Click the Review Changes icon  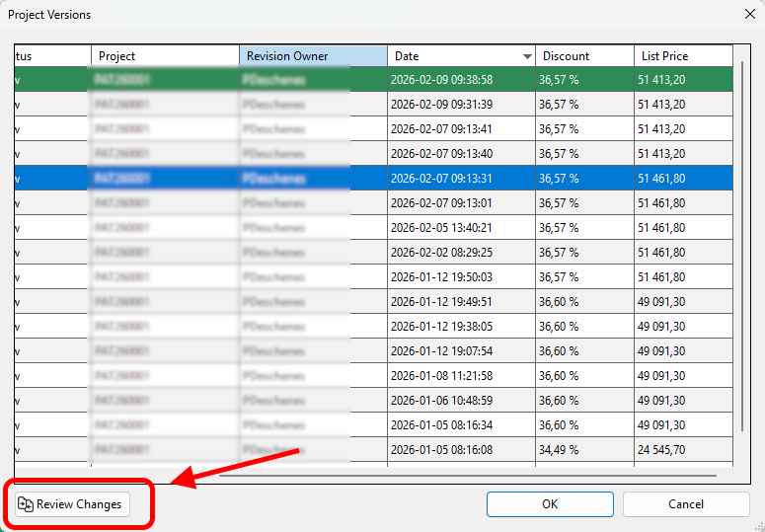(x=26, y=504)
